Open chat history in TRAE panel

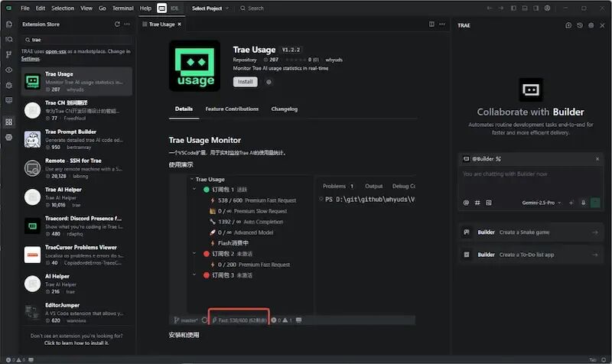(x=580, y=25)
